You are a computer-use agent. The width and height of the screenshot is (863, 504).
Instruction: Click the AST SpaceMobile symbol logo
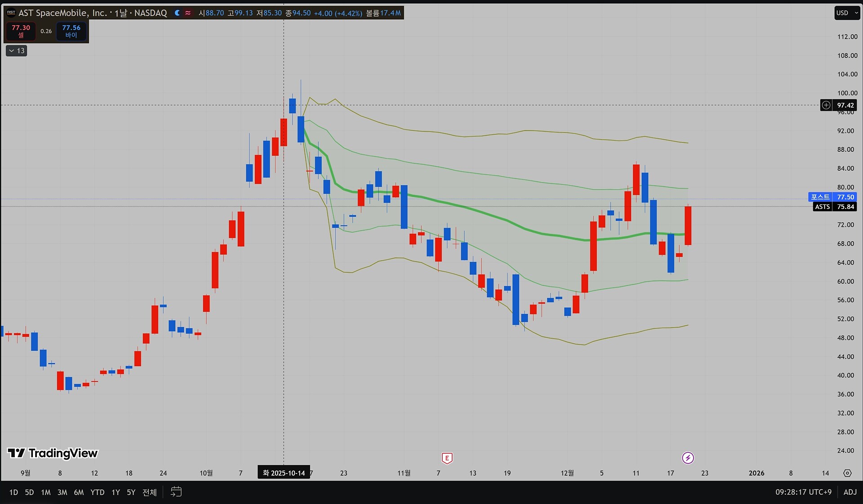tap(11, 13)
